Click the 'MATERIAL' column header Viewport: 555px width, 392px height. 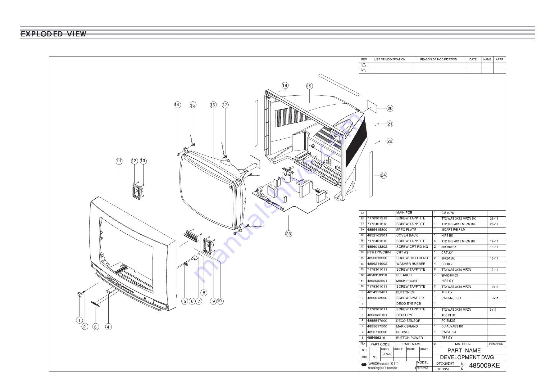click(463, 344)
